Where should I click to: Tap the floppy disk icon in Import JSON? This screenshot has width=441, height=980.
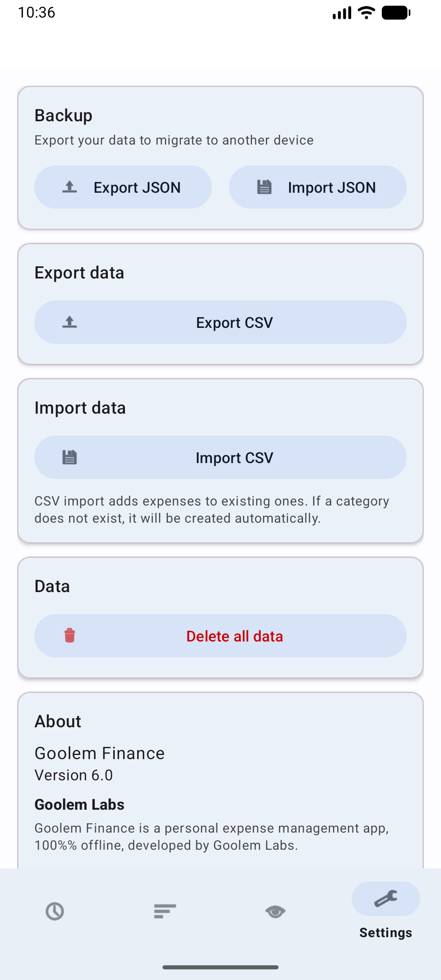pyautogui.click(x=264, y=187)
